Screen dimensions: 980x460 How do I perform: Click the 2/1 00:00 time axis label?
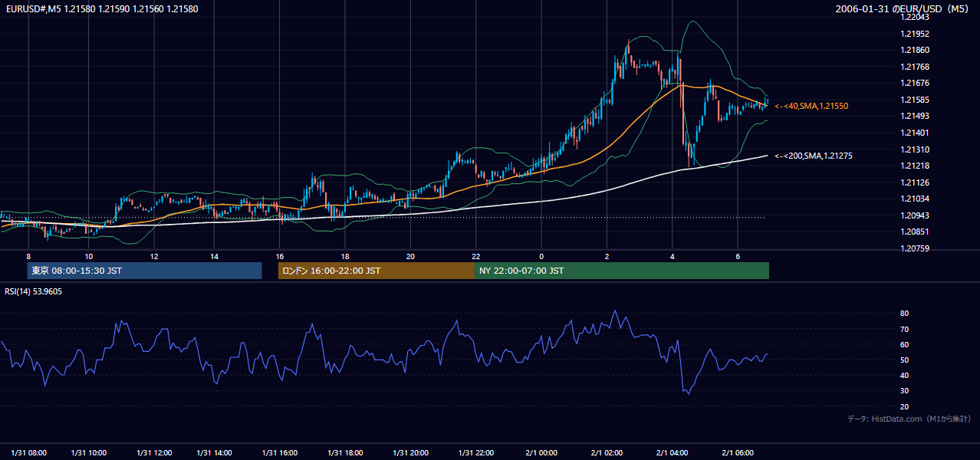click(x=541, y=452)
